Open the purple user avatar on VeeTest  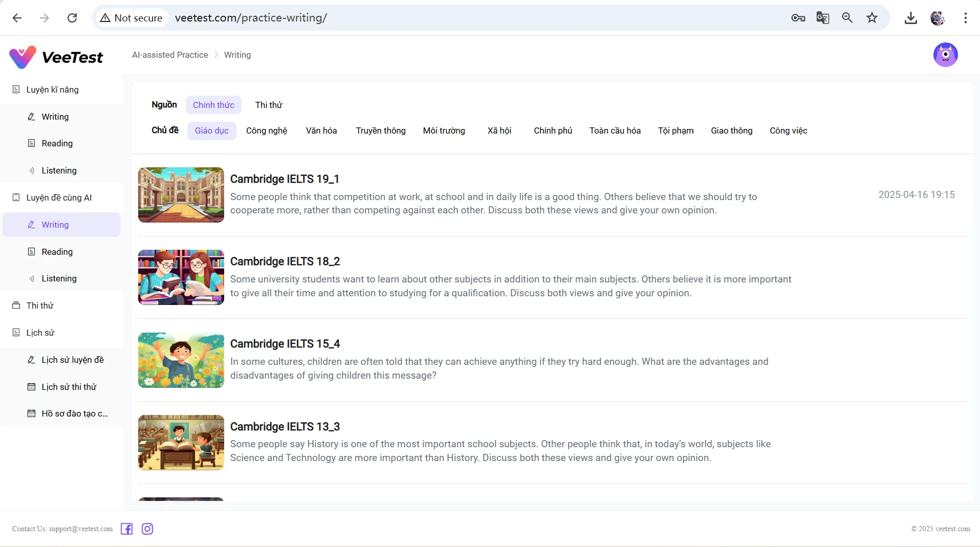[x=945, y=55]
